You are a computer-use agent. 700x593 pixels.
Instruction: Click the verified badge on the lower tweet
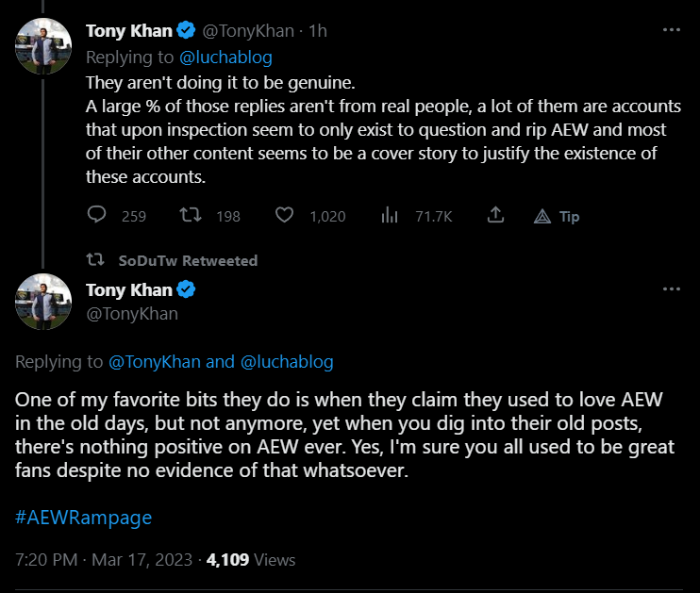188,288
